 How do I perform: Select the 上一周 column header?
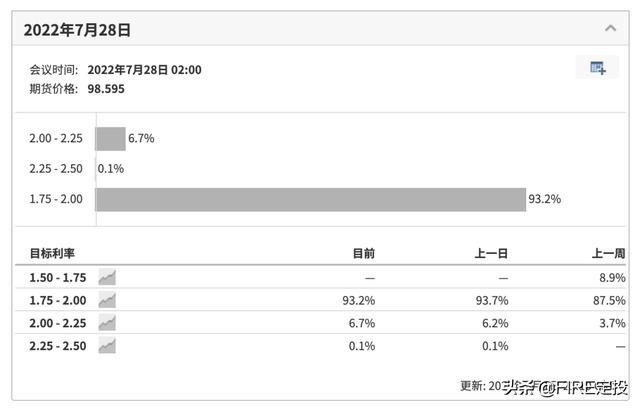(609, 253)
